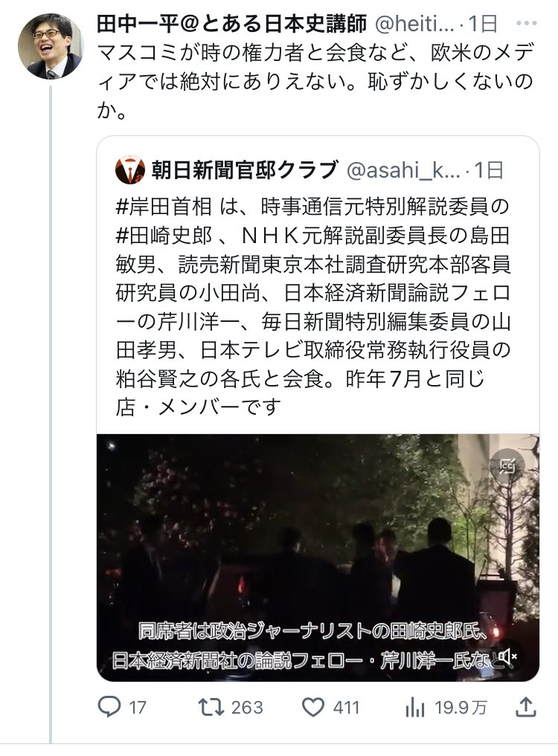The width and height of the screenshot is (558, 756).
Task: Play the embedded night video
Action: point(318,558)
